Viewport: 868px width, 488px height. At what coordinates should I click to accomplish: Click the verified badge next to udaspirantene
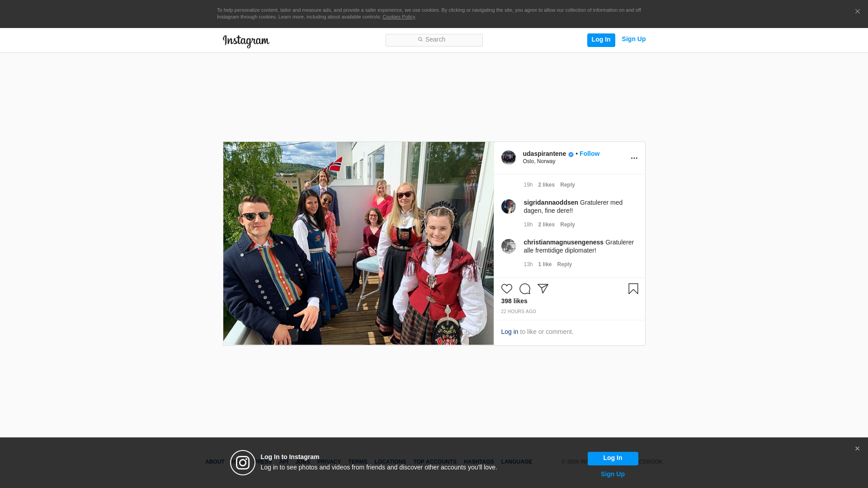point(571,155)
